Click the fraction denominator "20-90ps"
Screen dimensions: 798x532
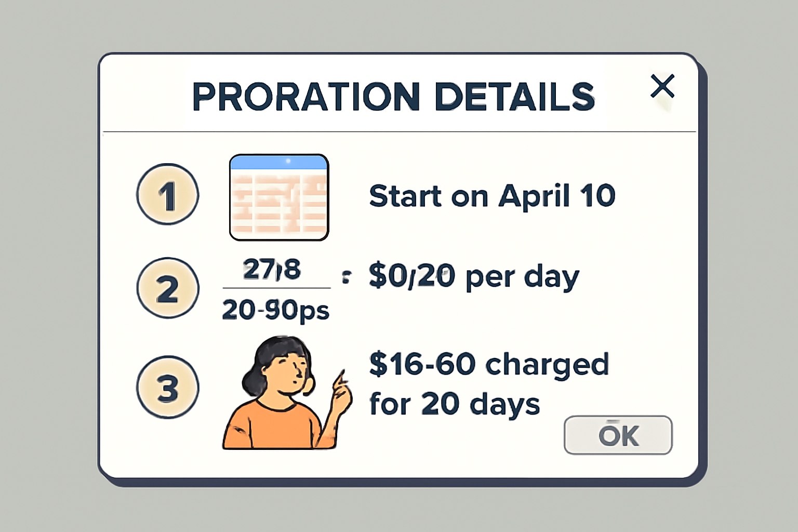(x=276, y=310)
